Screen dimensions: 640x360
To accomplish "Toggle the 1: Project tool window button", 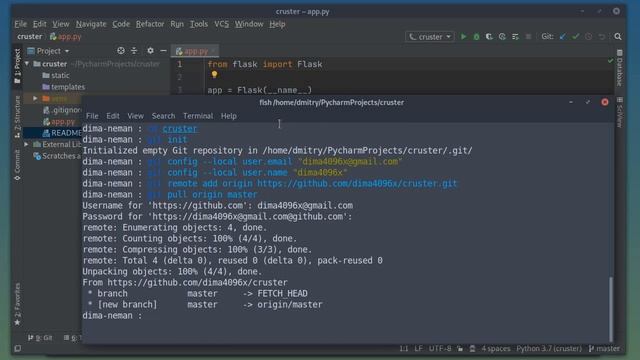I will tap(17, 67).
